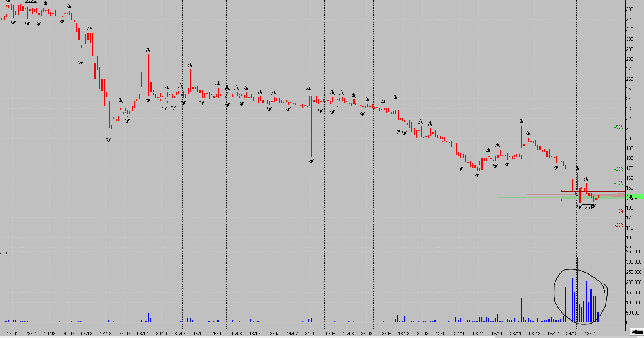Click the -20% level label
This screenshot has width=644, height=338.
[619, 225]
